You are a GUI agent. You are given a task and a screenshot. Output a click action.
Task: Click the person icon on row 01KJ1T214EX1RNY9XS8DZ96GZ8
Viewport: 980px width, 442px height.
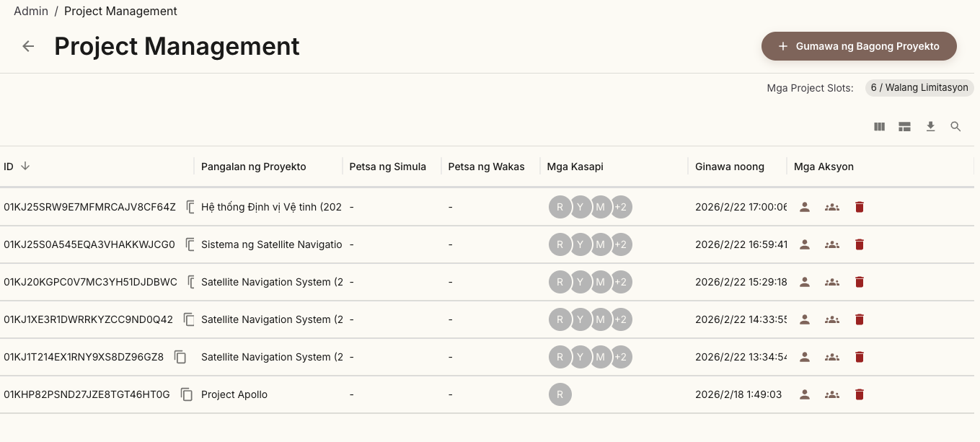coord(804,357)
